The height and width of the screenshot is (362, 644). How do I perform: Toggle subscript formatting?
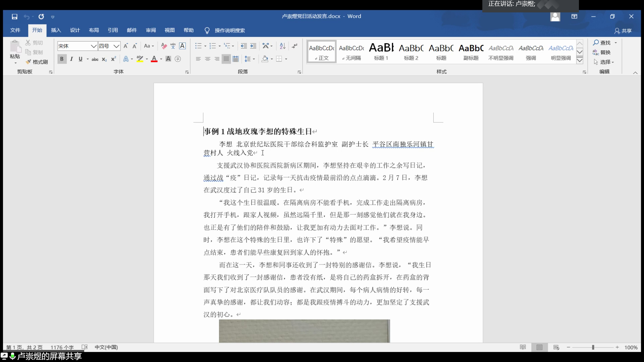point(104,59)
